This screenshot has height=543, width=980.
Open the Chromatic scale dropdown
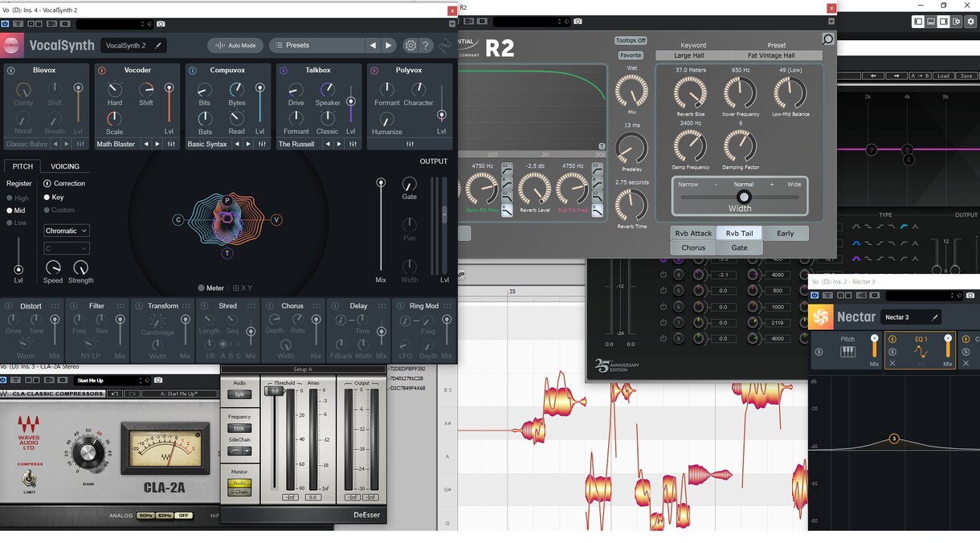(x=66, y=231)
